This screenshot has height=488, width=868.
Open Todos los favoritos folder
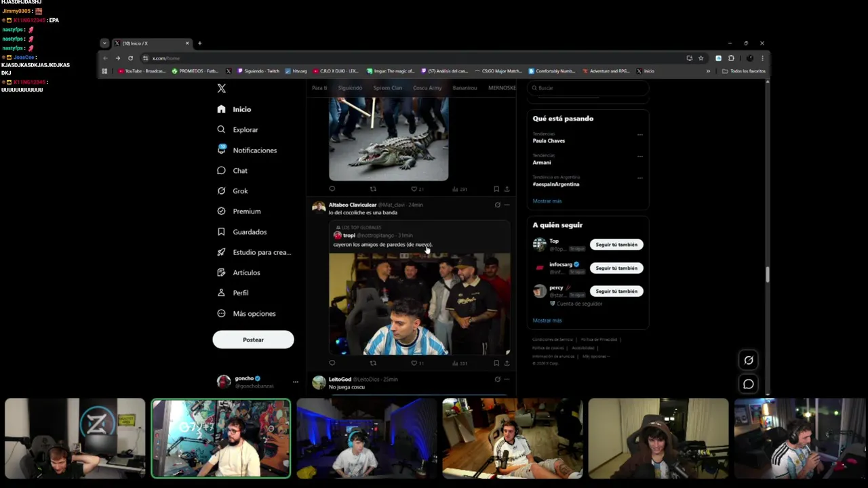pos(744,71)
